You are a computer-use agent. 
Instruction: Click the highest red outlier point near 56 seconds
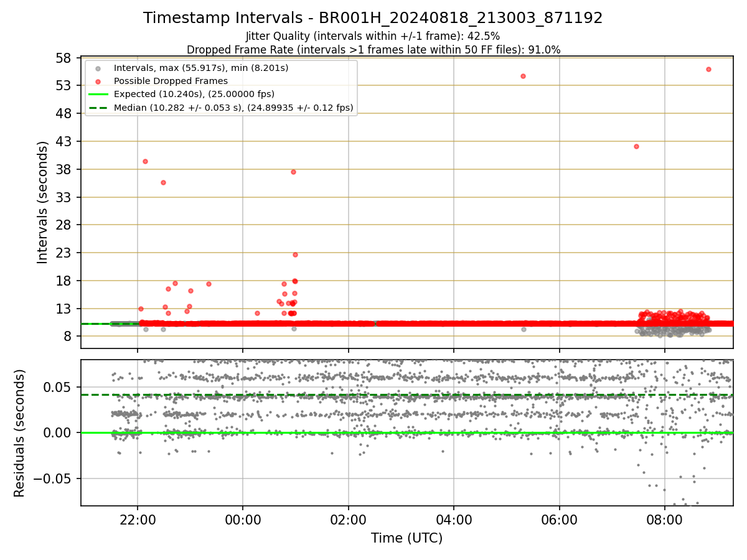tap(708, 69)
